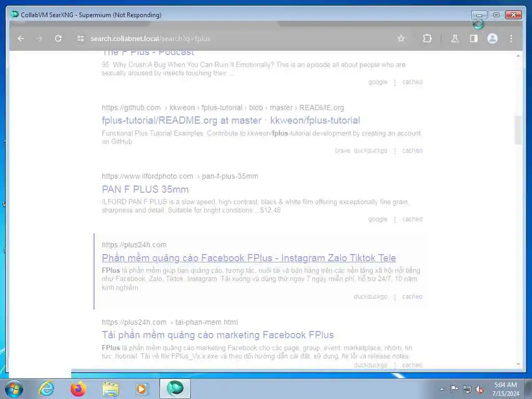Reload the page with the refresh icon
The image size is (532, 399).
(58, 38)
